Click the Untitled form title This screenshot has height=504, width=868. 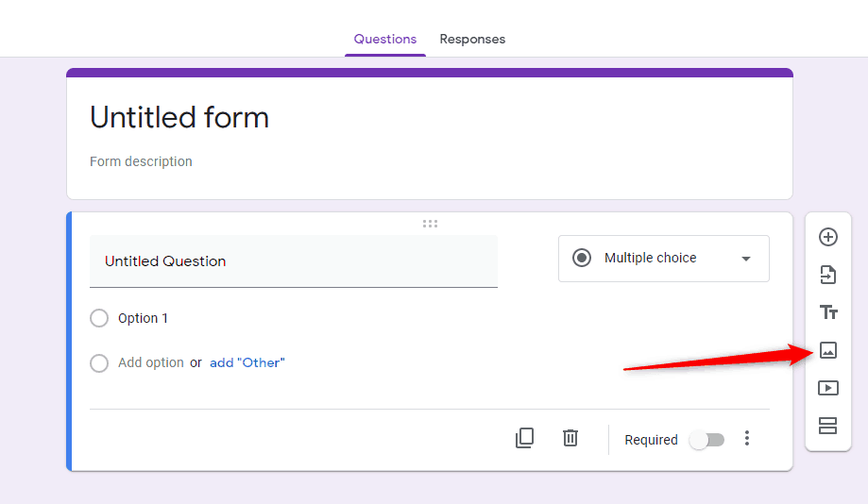[179, 118]
